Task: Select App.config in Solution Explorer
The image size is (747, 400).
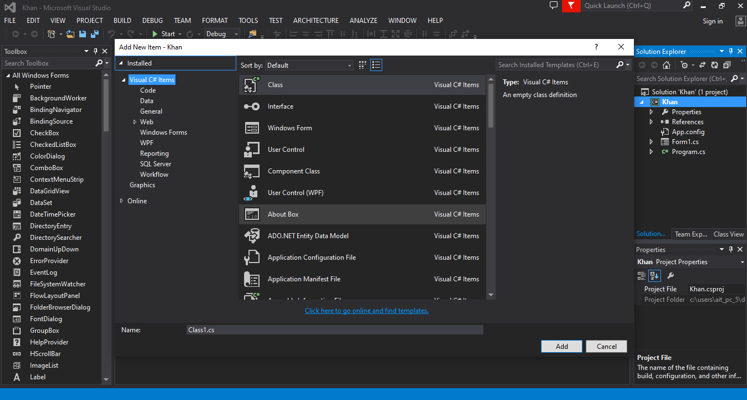Action: click(x=688, y=132)
